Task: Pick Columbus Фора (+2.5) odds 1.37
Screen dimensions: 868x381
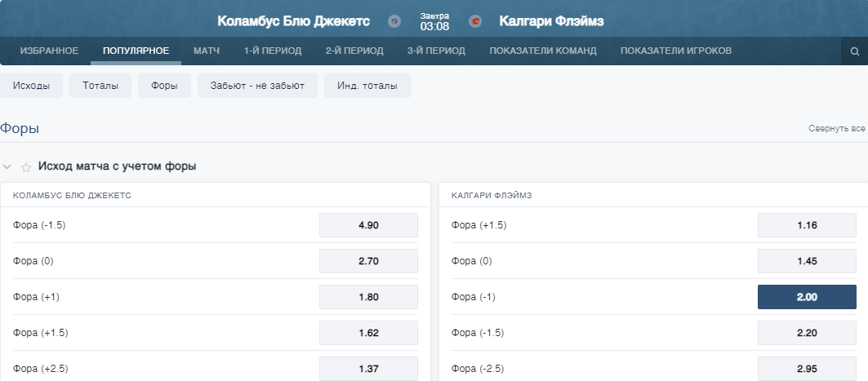Action: click(x=369, y=368)
